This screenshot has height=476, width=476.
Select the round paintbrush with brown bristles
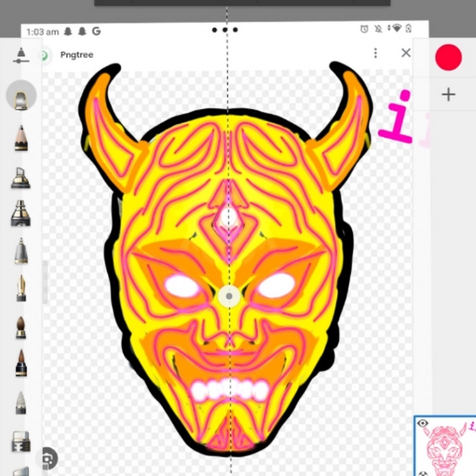coord(21,328)
